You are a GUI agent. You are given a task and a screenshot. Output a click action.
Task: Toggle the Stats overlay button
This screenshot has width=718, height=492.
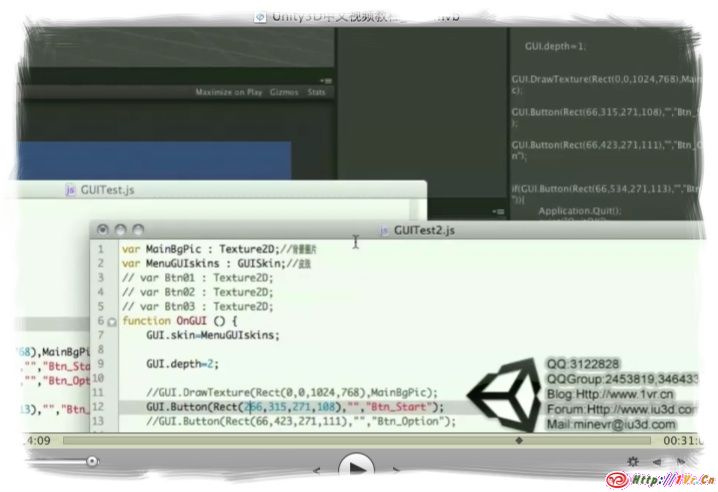pos(316,92)
